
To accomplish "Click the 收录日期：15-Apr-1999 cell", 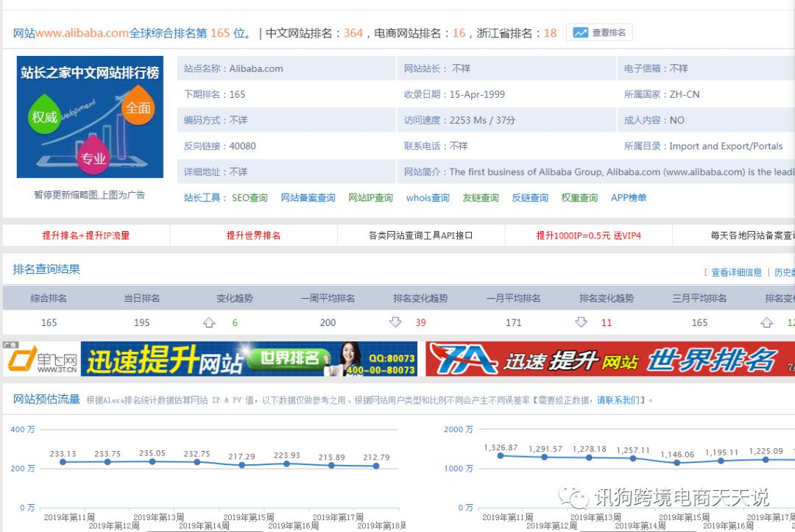I will (x=506, y=94).
